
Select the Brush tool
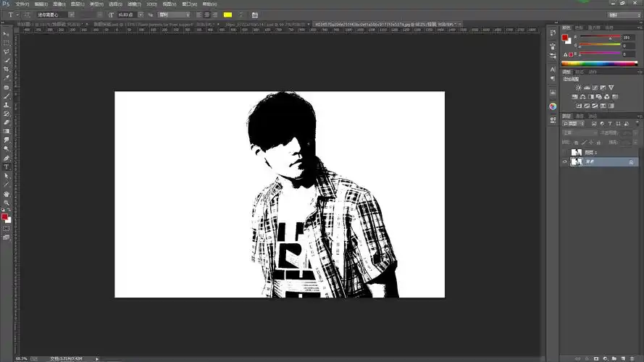pyautogui.click(x=7, y=96)
